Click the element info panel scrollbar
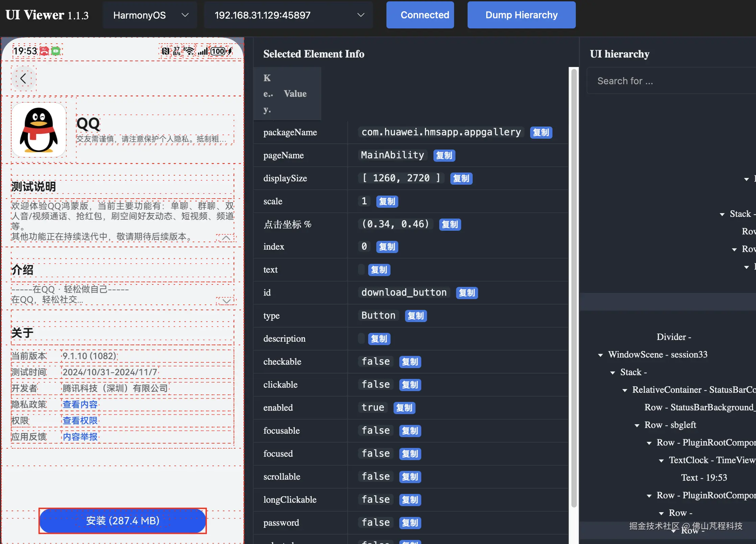756x544 pixels. [x=573, y=288]
